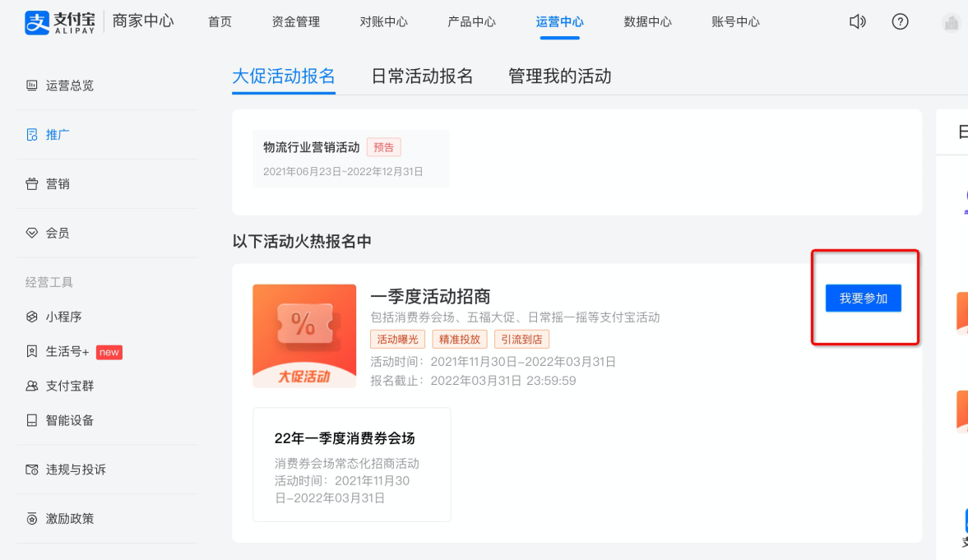Click the red new badge
Image resolution: width=968 pixels, height=560 pixels.
click(109, 352)
